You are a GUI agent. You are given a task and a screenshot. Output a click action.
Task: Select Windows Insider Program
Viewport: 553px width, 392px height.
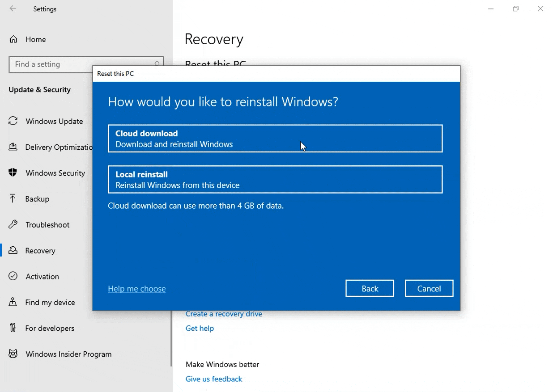tap(68, 354)
